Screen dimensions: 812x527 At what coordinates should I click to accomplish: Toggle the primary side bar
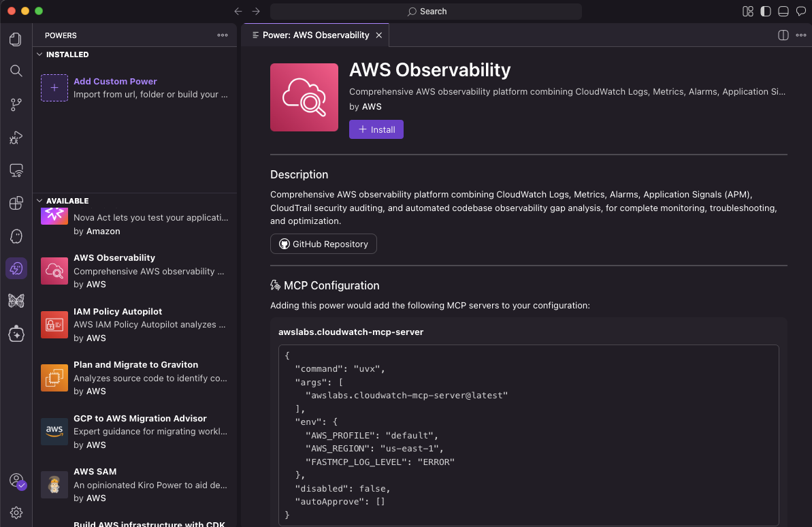pyautogui.click(x=766, y=12)
